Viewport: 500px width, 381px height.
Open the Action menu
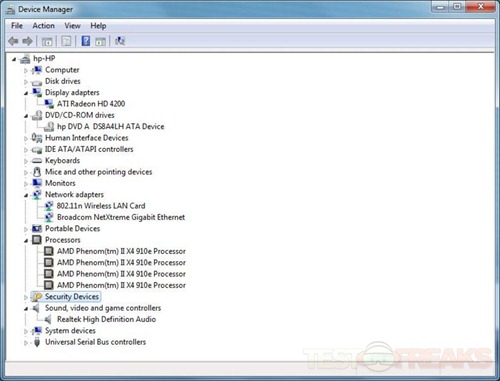43,26
